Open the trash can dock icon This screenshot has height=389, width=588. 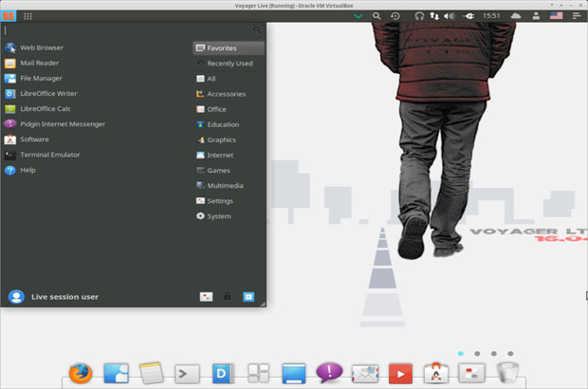[507, 373]
